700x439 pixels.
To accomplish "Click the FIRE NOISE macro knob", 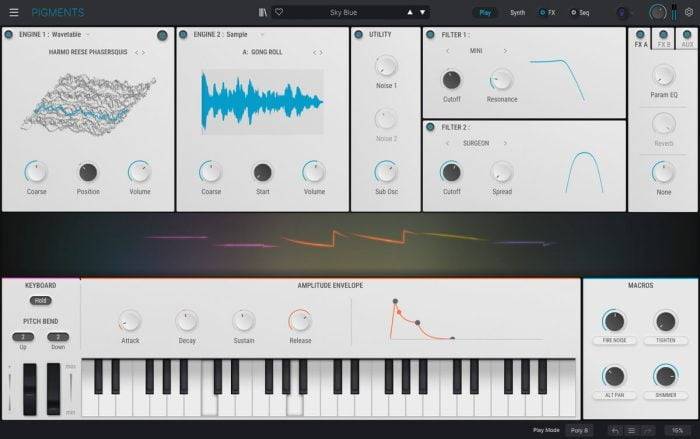I will (x=614, y=321).
